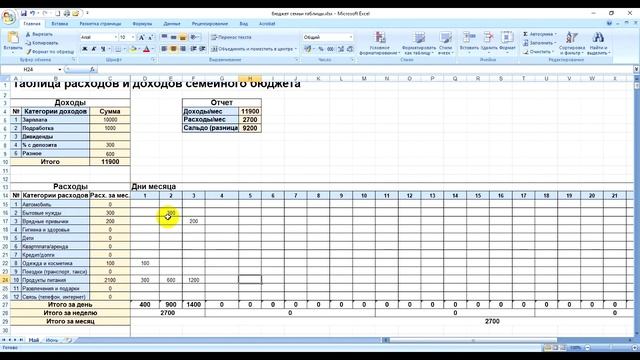
Task: Increase cell indent
Action: (x=202, y=49)
